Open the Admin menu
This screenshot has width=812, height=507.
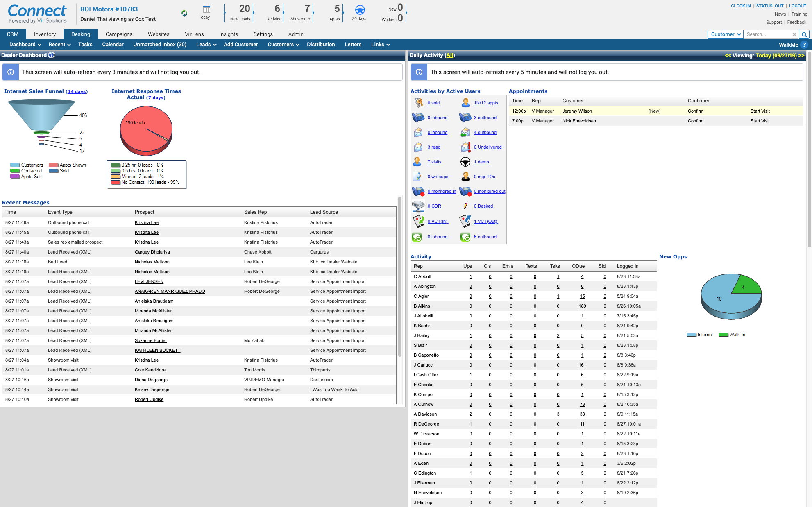click(295, 34)
